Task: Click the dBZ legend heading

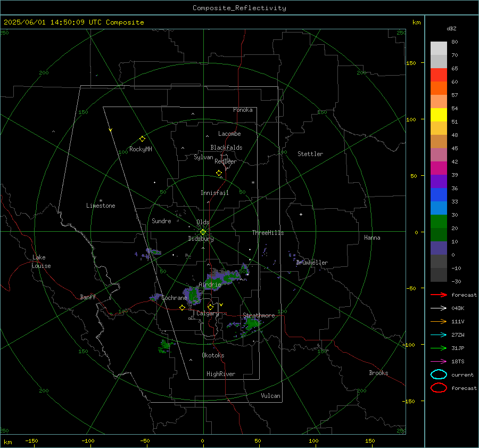Action: (x=451, y=28)
